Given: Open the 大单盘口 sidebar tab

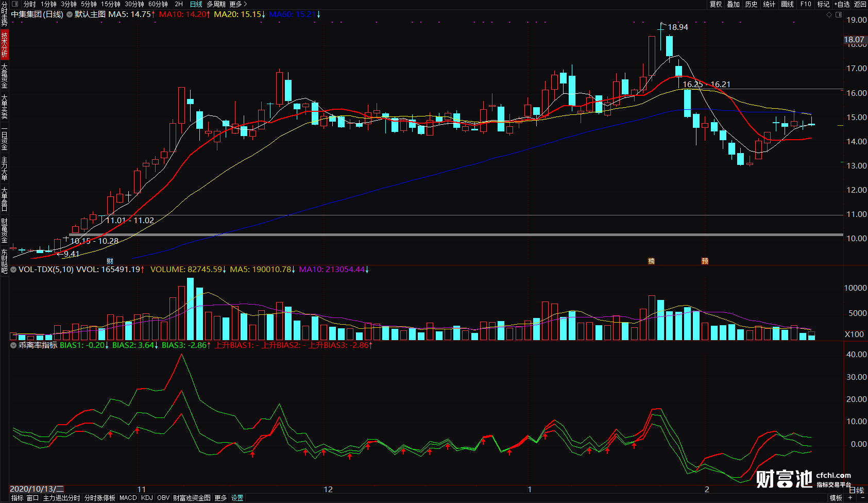Looking at the screenshot, I should tap(4, 199).
